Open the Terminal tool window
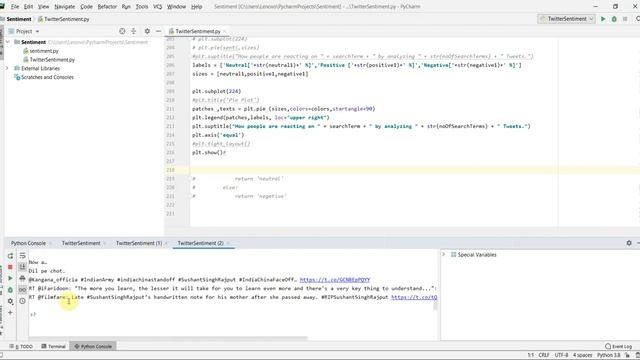Image resolution: width=640 pixels, height=360 pixels. [53, 346]
